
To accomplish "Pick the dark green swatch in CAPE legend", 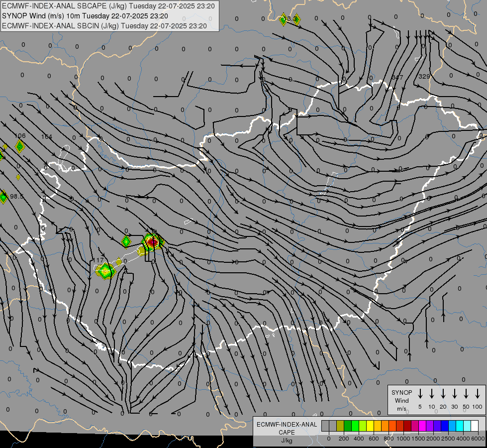I will point(348,426).
